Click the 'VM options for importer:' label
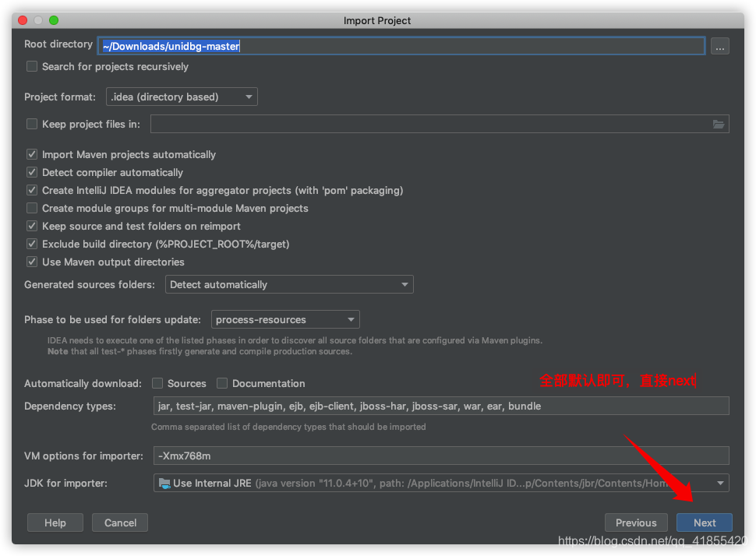 pos(83,456)
